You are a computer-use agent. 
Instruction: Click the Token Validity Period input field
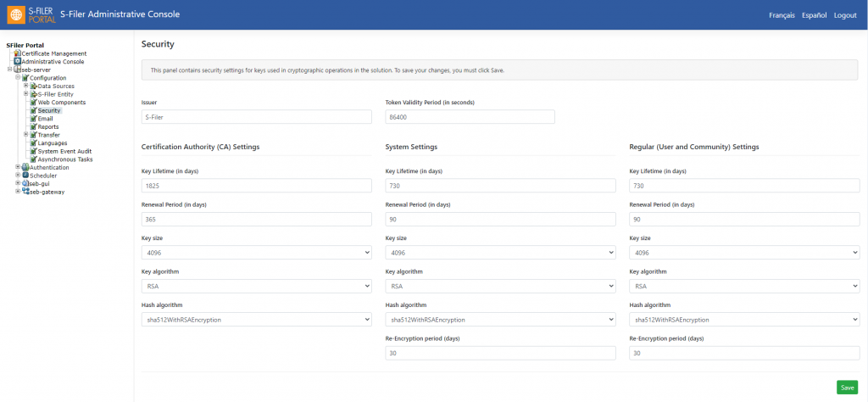(470, 117)
